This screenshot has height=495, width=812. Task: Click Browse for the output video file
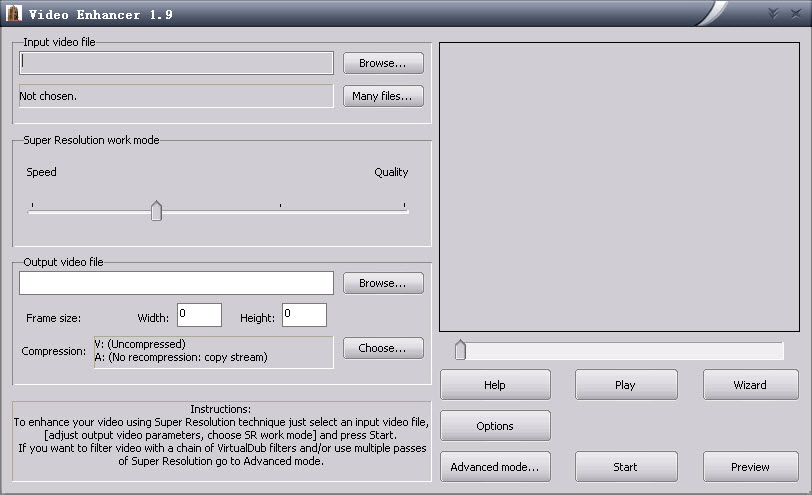click(383, 283)
